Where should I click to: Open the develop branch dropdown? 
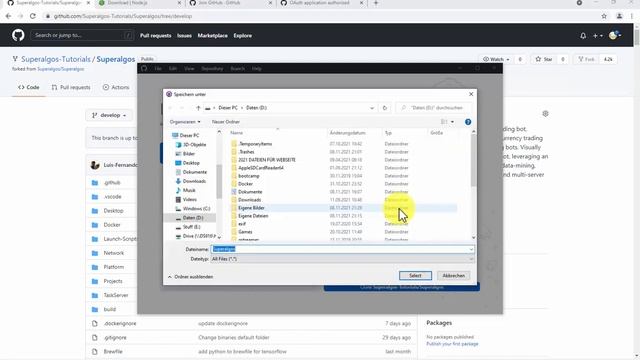(109, 116)
